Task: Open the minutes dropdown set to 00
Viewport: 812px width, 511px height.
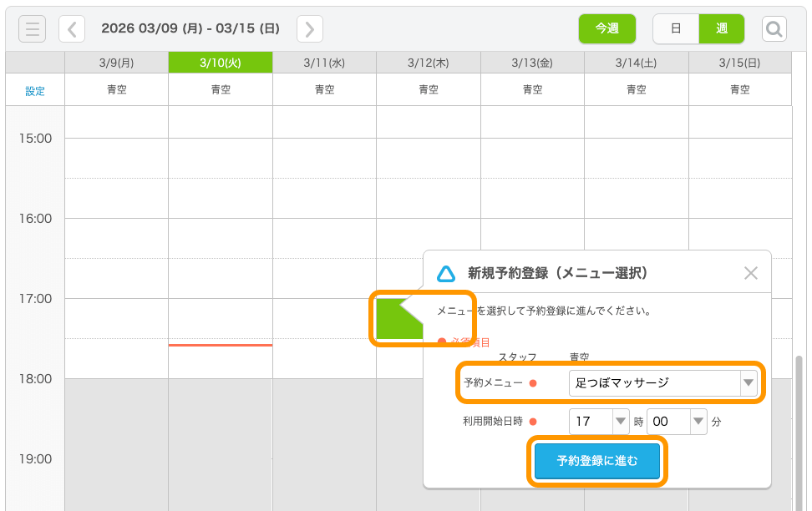Action: pos(677,422)
